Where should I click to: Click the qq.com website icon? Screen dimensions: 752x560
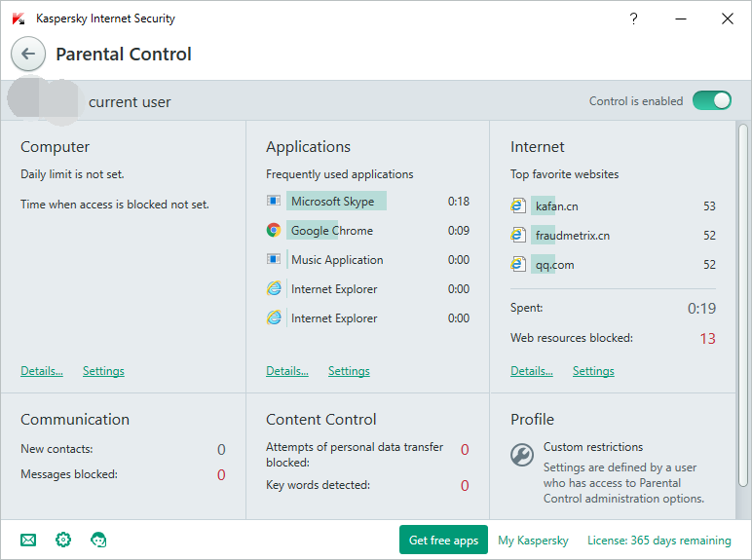(518, 264)
